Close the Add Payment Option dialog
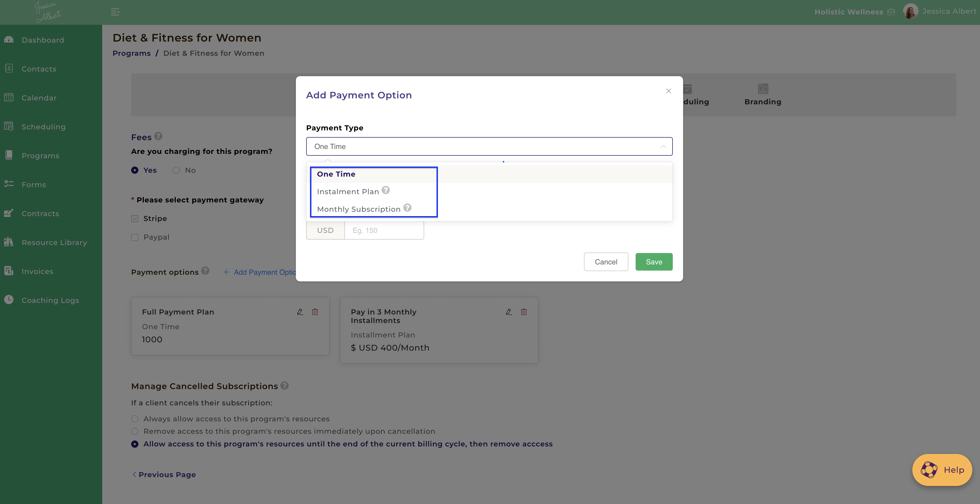This screenshot has width=980, height=504. 668,91
